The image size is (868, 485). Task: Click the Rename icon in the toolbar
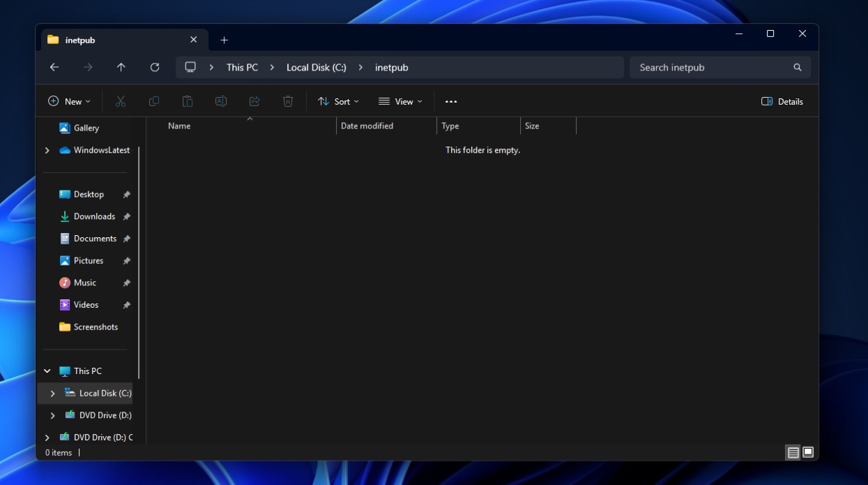tap(220, 101)
